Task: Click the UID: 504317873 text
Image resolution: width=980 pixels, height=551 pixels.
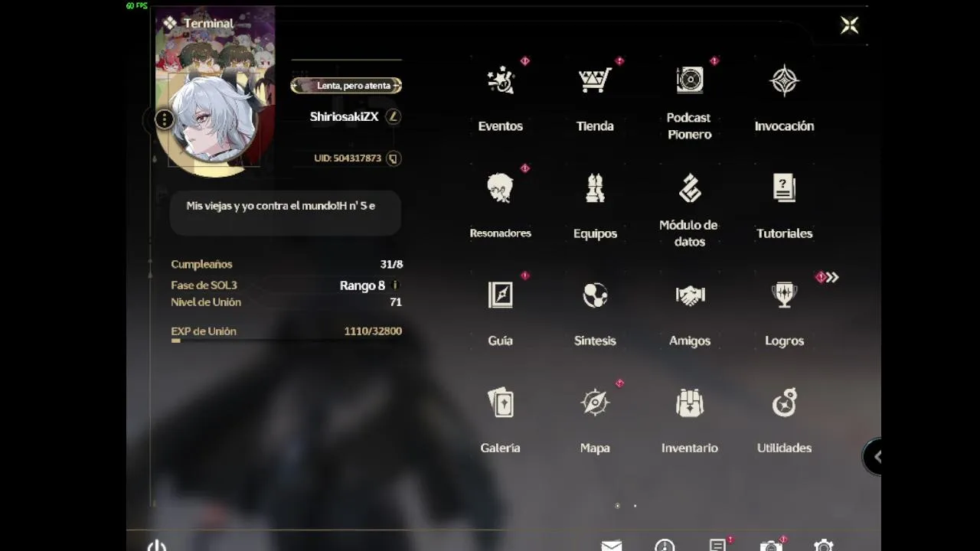Action: (348, 158)
